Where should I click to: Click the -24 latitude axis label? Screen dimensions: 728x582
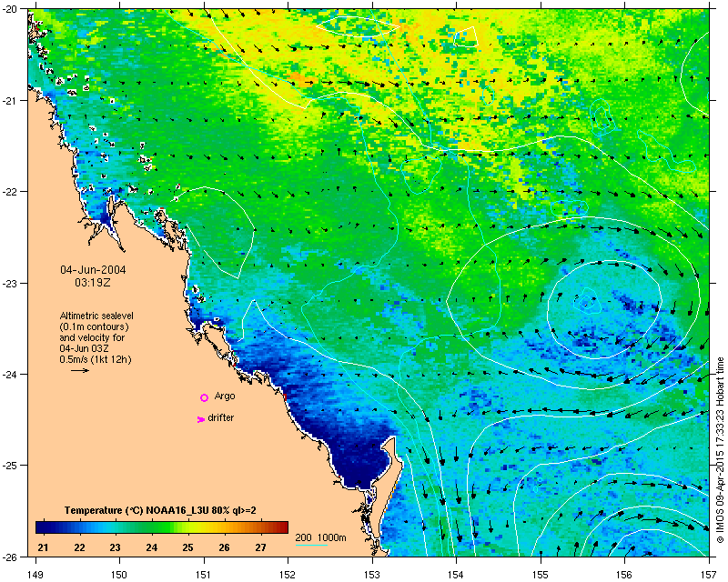[9, 374]
